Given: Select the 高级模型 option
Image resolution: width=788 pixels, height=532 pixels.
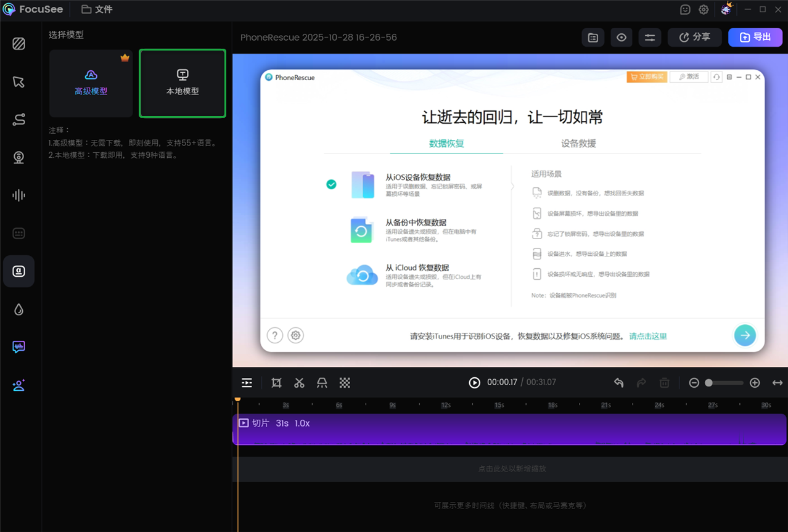Looking at the screenshot, I should point(91,83).
